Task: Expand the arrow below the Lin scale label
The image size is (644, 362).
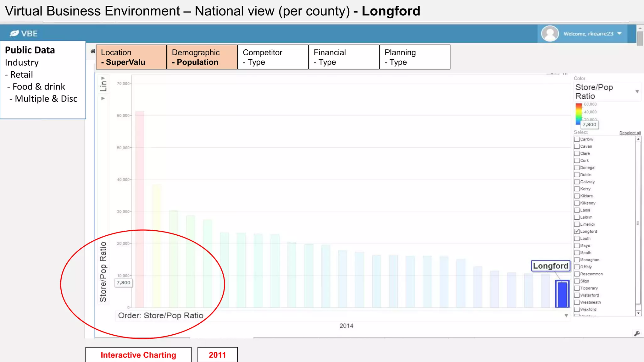Action: click(x=103, y=98)
